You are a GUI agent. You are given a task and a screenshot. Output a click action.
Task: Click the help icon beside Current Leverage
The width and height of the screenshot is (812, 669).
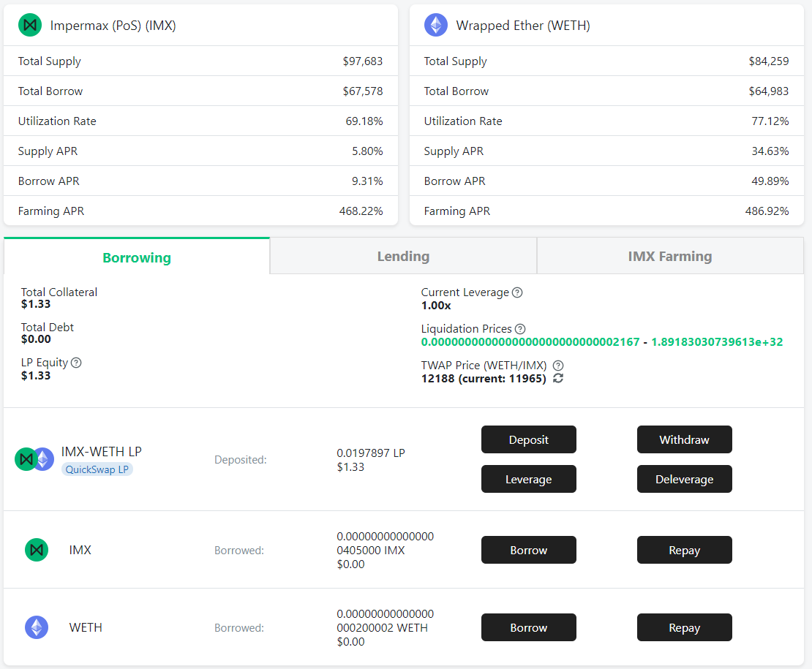coord(517,292)
